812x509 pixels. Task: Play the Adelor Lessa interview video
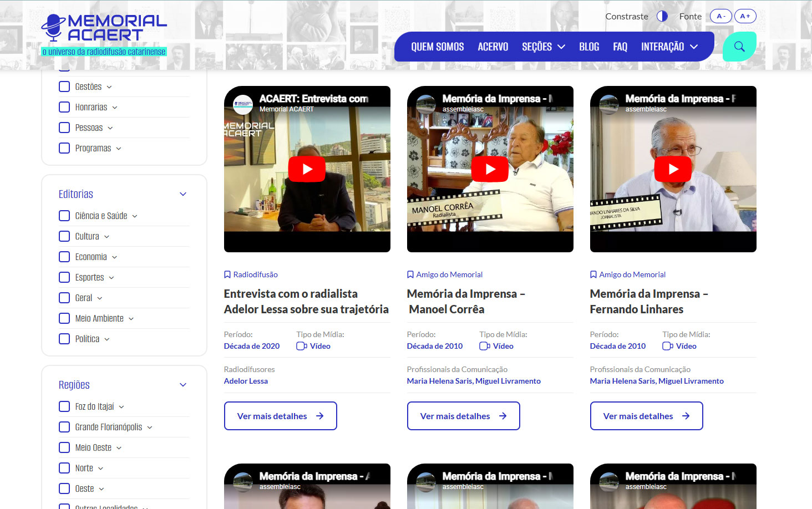[x=307, y=169]
